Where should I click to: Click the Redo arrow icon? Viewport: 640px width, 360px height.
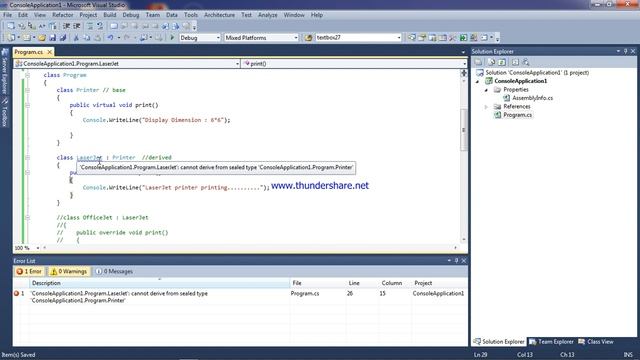[127, 38]
